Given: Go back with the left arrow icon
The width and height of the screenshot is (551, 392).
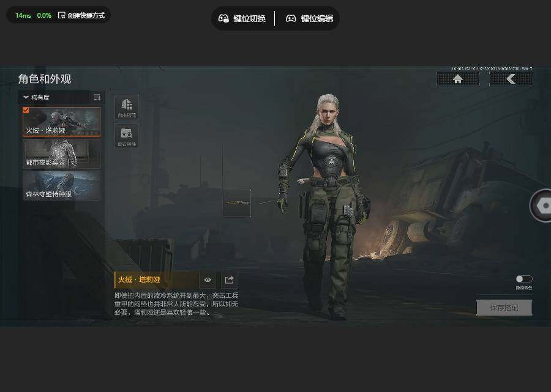Looking at the screenshot, I should [x=511, y=79].
